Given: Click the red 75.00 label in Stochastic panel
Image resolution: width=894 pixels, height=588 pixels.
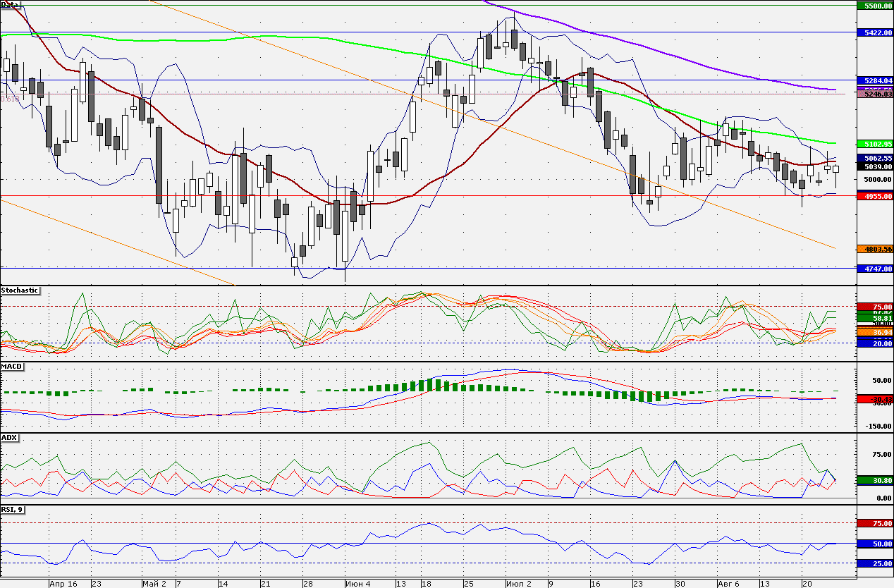Looking at the screenshot, I should [875, 307].
